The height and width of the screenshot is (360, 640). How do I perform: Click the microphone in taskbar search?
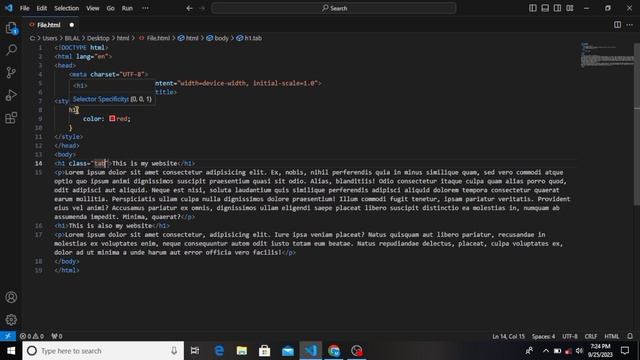click(174, 351)
